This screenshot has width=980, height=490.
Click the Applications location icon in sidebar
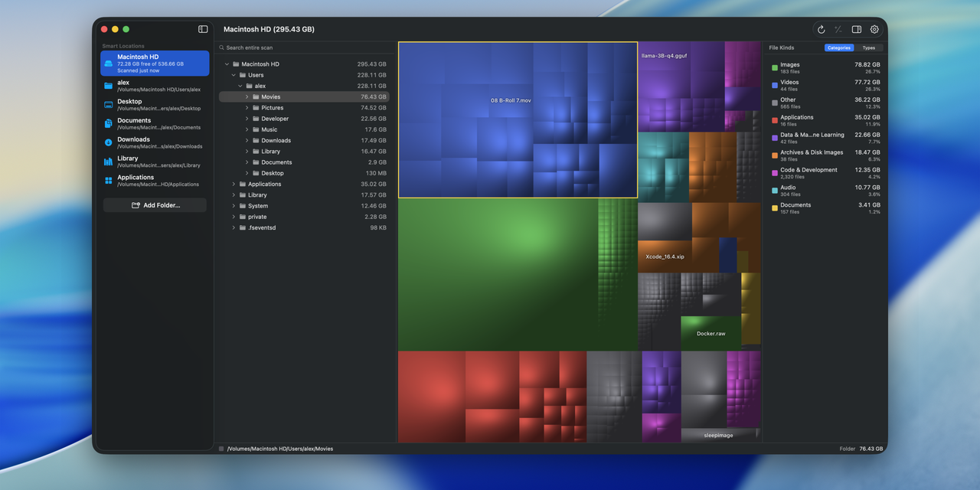[x=109, y=181]
